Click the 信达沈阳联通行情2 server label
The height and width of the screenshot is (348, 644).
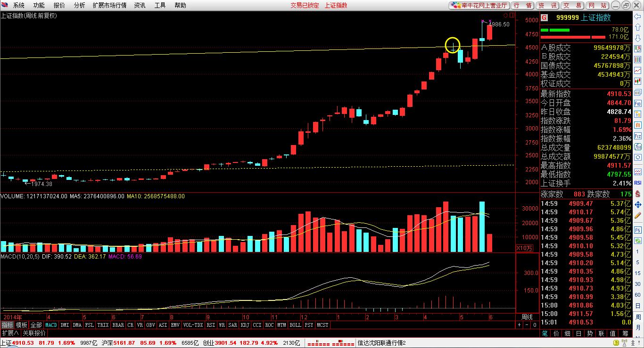tap(382, 343)
